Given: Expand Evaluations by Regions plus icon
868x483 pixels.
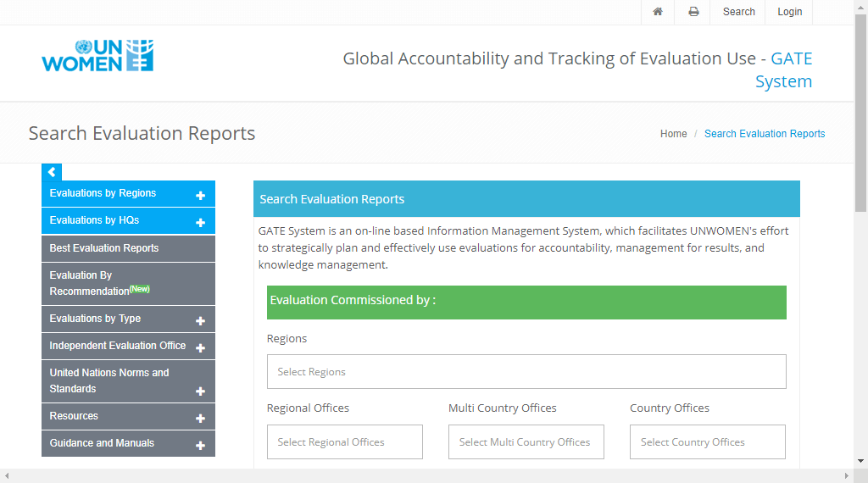Looking at the screenshot, I should pyautogui.click(x=200, y=195).
